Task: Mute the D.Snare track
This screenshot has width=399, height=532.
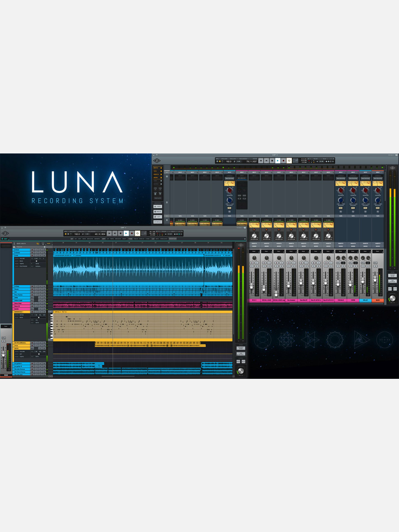Action: [x=44, y=253]
